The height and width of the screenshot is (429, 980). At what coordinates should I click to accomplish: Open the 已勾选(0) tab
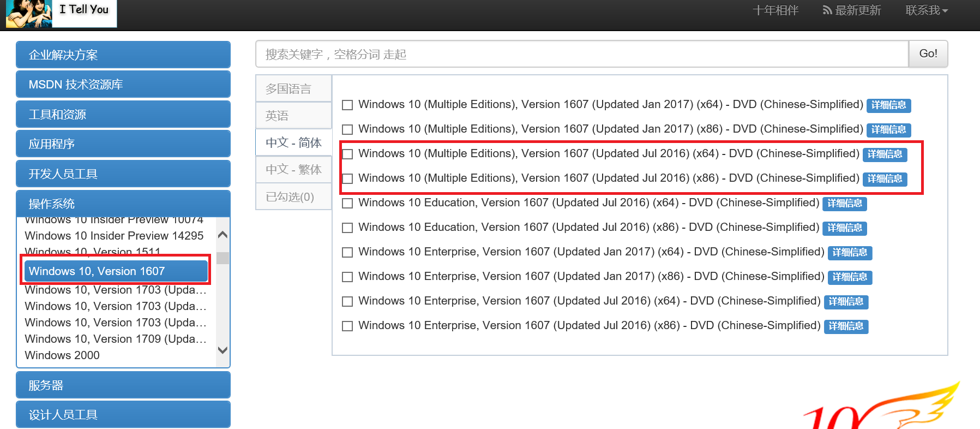tap(294, 196)
